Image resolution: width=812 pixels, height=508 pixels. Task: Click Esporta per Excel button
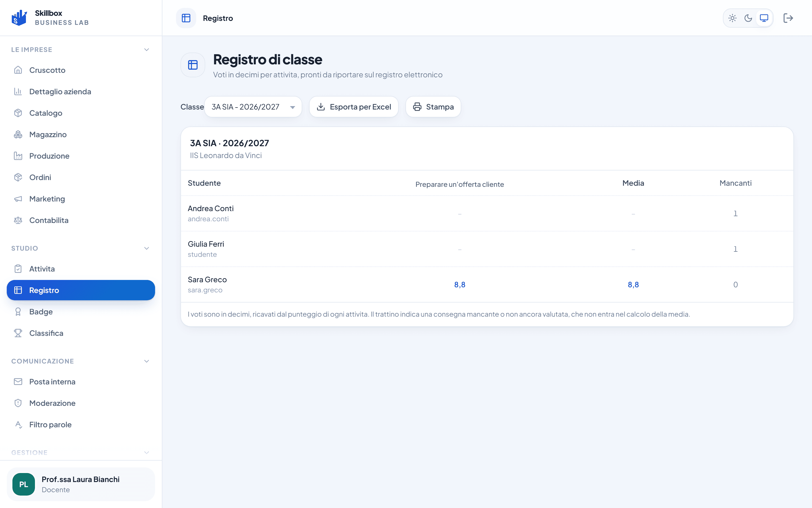pos(354,107)
